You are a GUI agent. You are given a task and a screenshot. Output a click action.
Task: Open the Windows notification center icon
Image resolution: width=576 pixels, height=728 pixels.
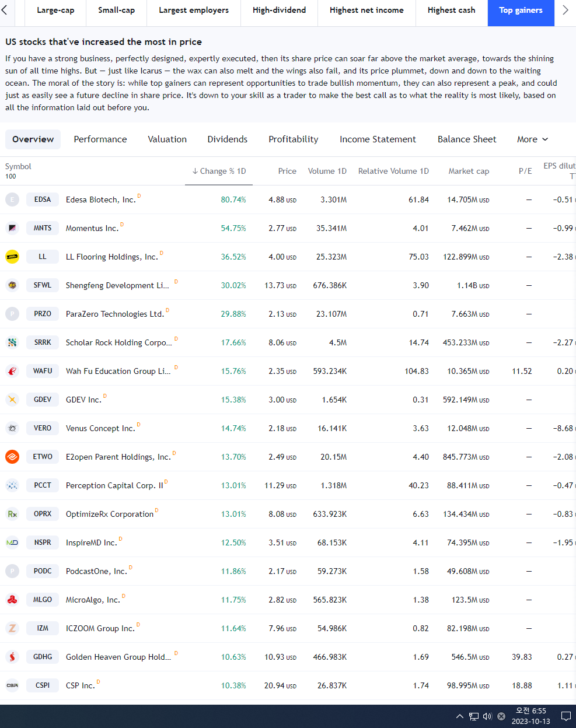[565, 716]
